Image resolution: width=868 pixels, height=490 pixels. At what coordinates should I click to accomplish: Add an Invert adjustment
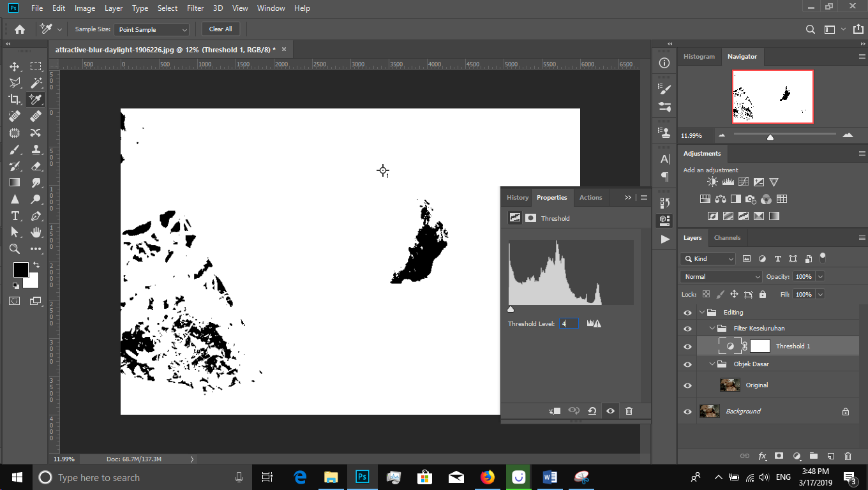(713, 216)
